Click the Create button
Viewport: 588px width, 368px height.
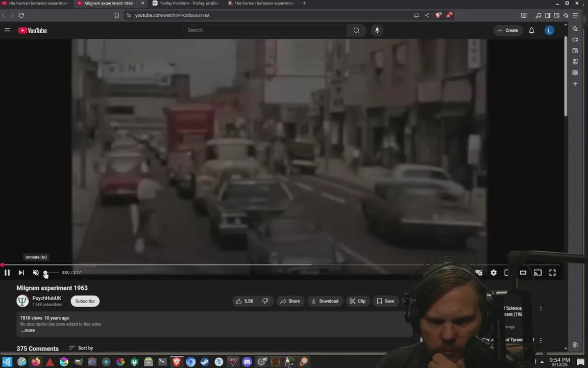508,31
